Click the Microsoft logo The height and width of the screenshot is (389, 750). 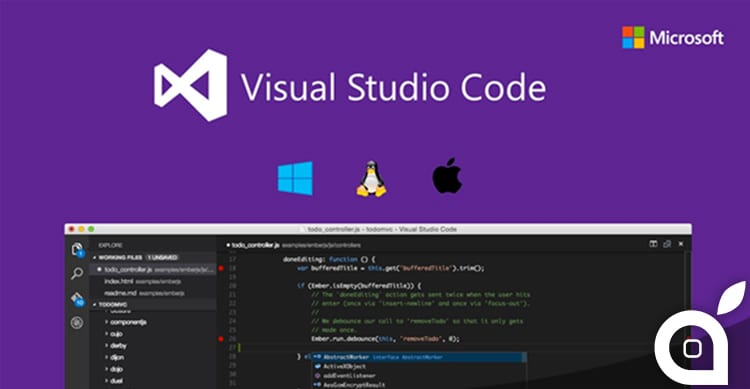pyautogui.click(x=673, y=38)
